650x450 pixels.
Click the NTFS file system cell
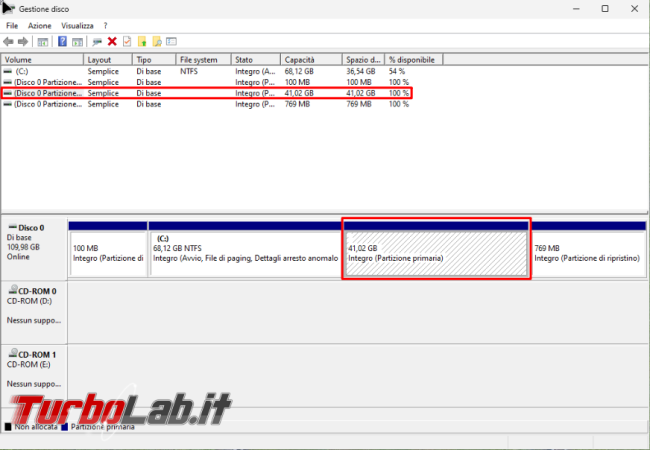(x=189, y=71)
